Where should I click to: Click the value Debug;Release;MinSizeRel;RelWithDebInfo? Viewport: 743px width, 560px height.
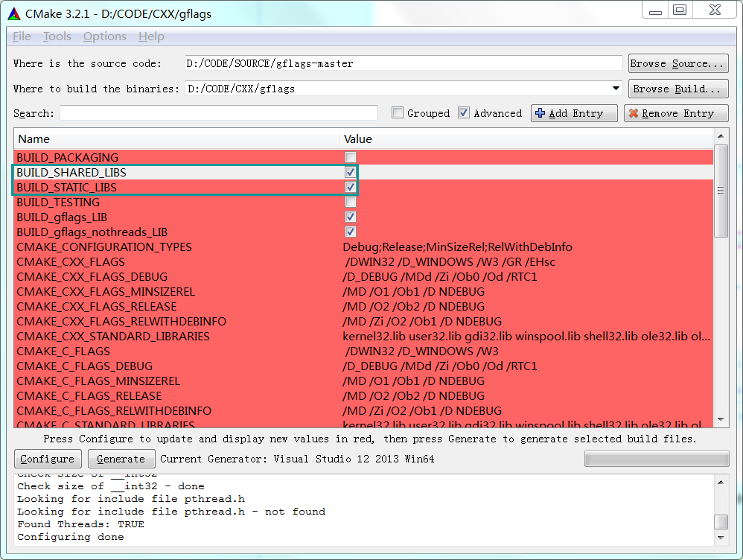pos(457,247)
